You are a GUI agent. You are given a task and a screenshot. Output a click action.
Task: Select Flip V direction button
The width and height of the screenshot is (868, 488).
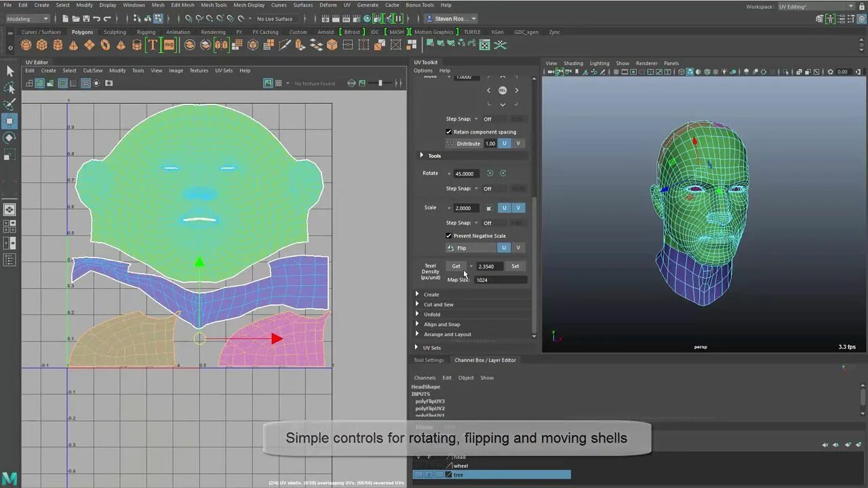(518, 248)
